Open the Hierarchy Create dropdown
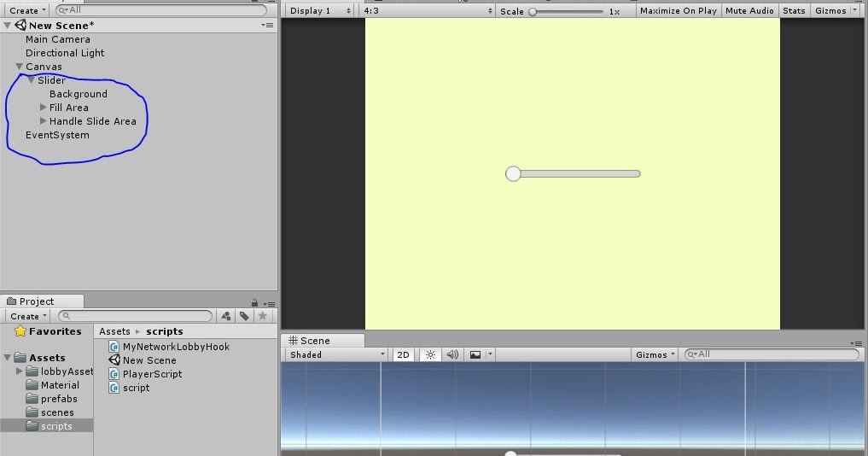The width and height of the screenshot is (868, 456). (x=26, y=10)
